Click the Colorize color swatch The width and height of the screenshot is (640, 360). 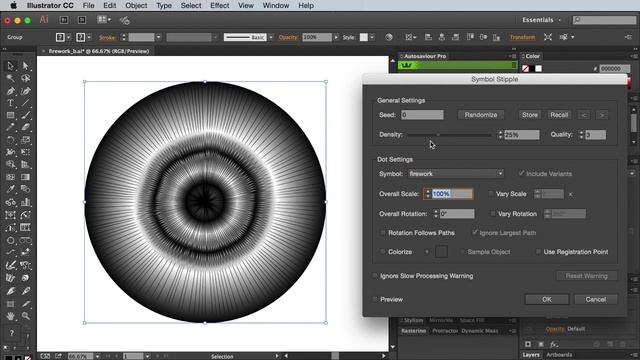441,251
